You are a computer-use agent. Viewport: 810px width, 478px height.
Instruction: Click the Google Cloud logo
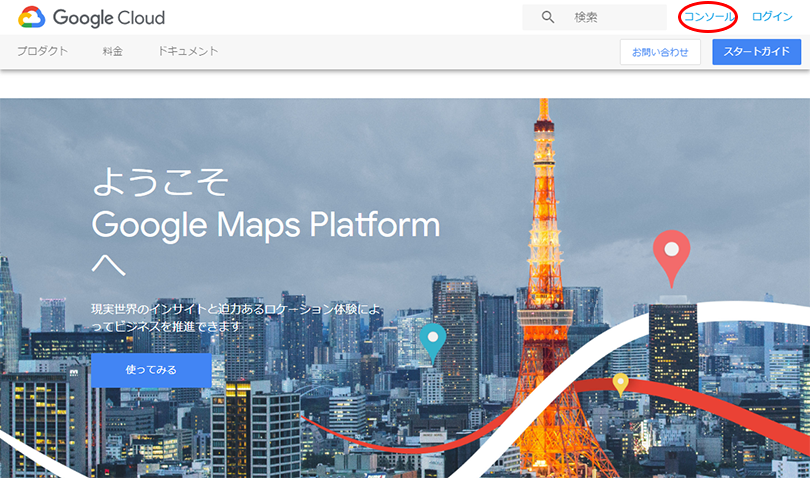tap(91, 18)
